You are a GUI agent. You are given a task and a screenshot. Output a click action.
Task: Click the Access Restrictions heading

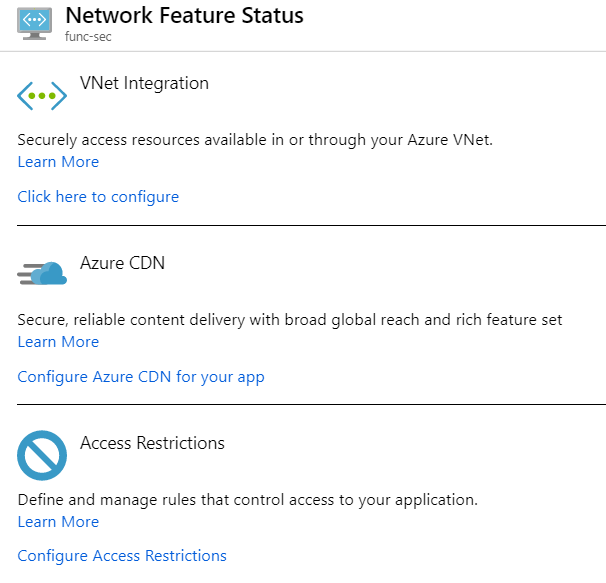[x=152, y=443]
